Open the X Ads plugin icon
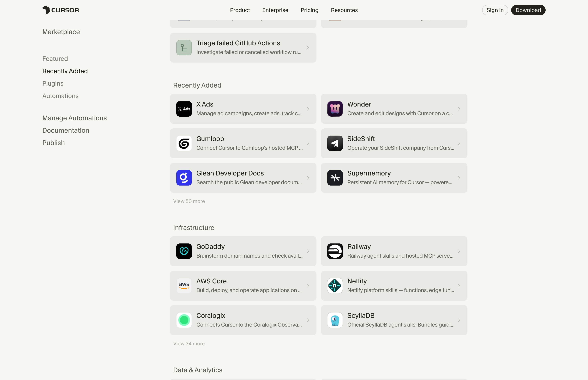This screenshot has height=380, width=588. (x=184, y=109)
